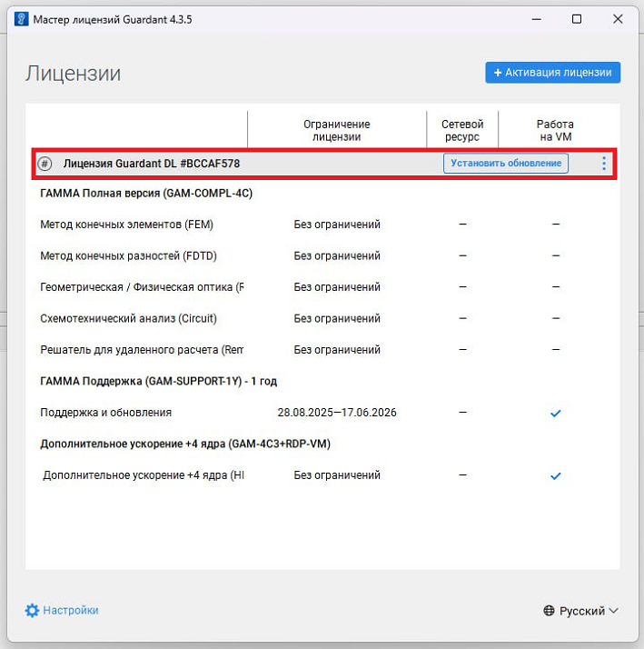
Task: Click the Ограничение лицензии column header
Action: 336,130
